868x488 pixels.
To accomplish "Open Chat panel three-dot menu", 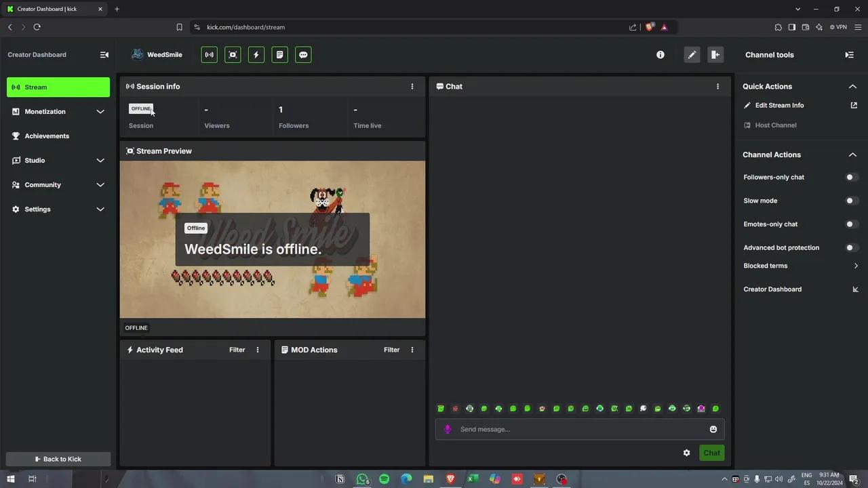I will (717, 86).
